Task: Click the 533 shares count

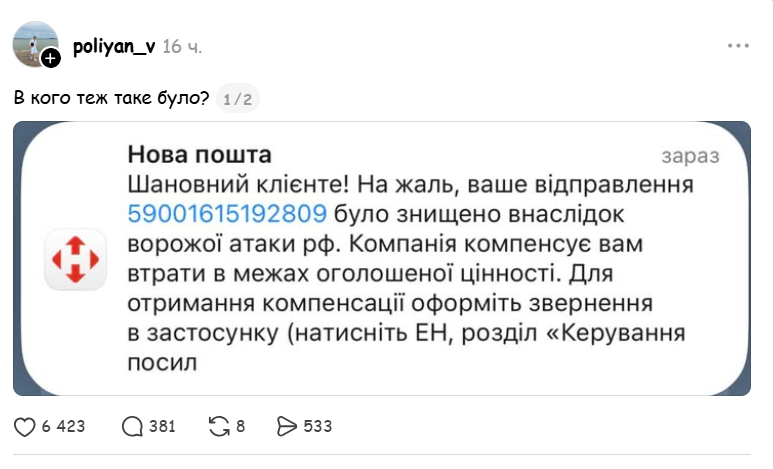Action: 317,427
